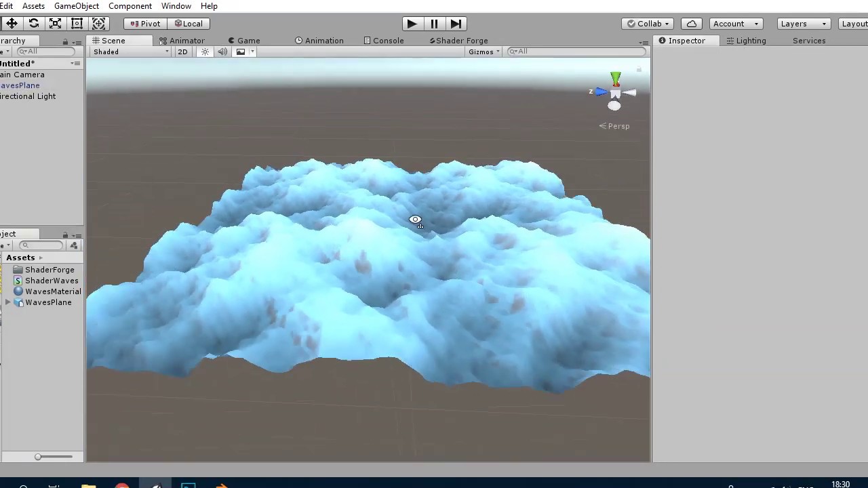Switch to the Shader Forge tab
This screenshot has width=868, height=488.
(458, 41)
